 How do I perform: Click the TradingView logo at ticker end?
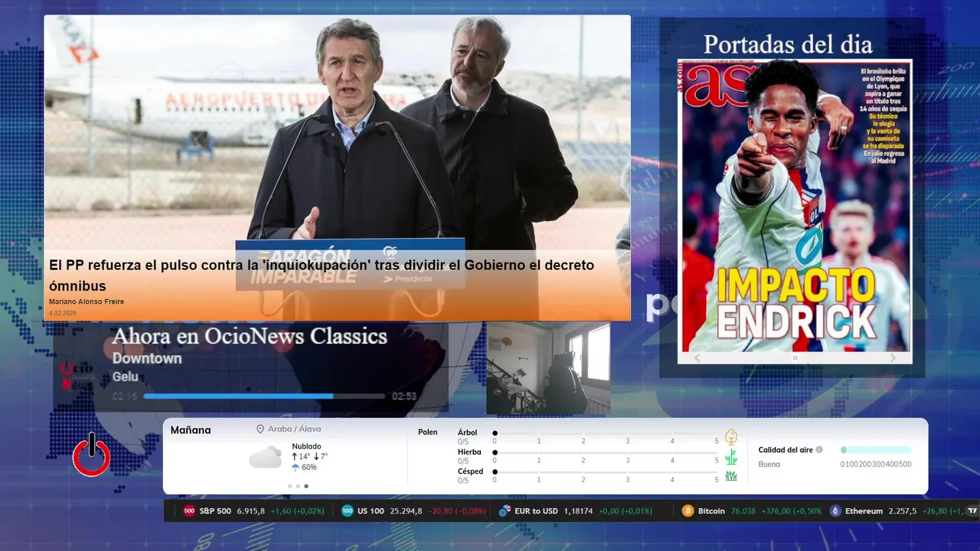(972, 511)
